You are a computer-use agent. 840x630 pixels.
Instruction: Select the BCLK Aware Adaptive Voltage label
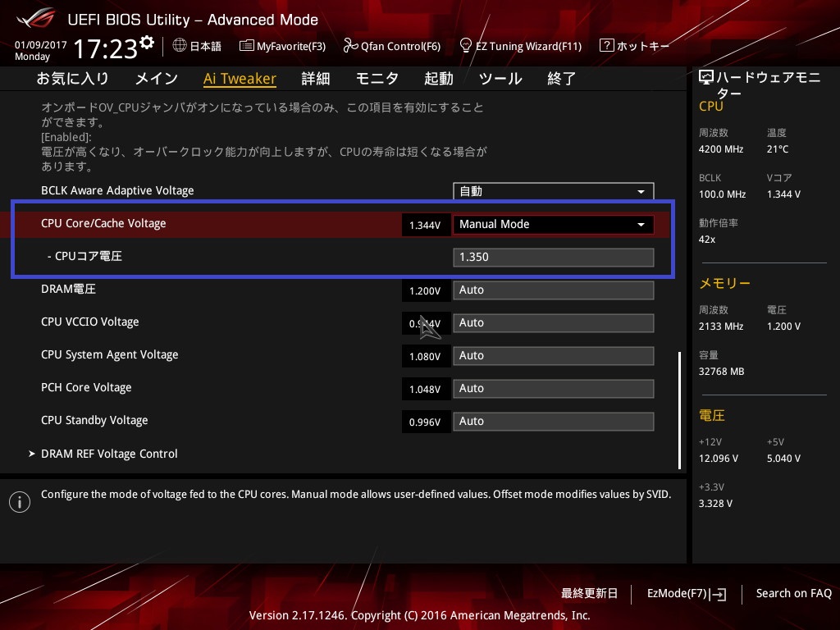[x=117, y=190]
